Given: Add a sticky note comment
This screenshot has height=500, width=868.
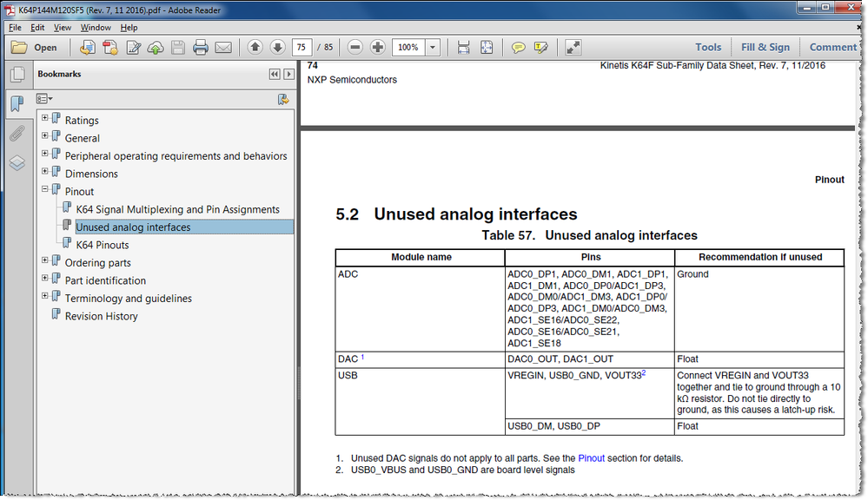Looking at the screenshot, I should pos(518,47).
